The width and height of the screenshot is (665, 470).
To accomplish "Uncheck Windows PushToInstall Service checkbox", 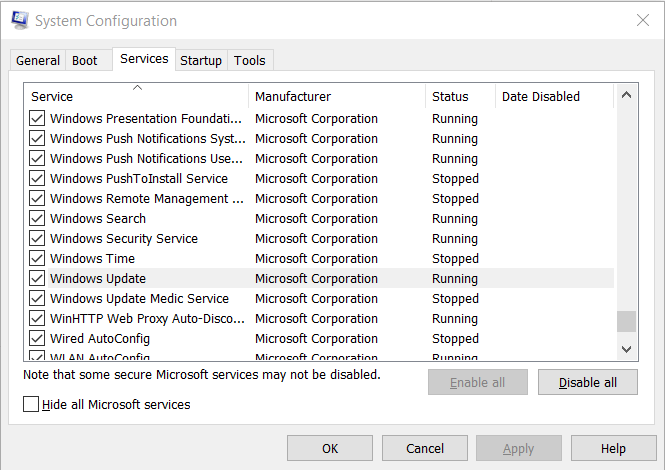I will 37,178.
